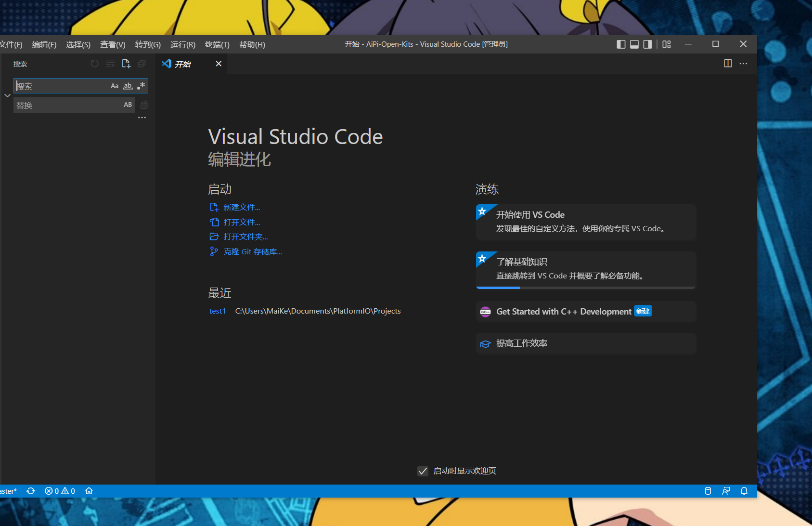Toggle Match Case in search box
This screenshot has width=812, height=526.
coord(115,86)
